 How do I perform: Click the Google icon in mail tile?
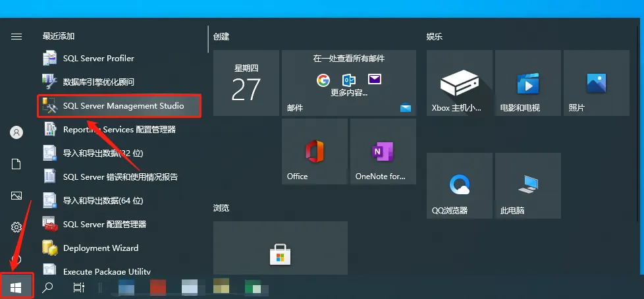click(x=323, y=80)
